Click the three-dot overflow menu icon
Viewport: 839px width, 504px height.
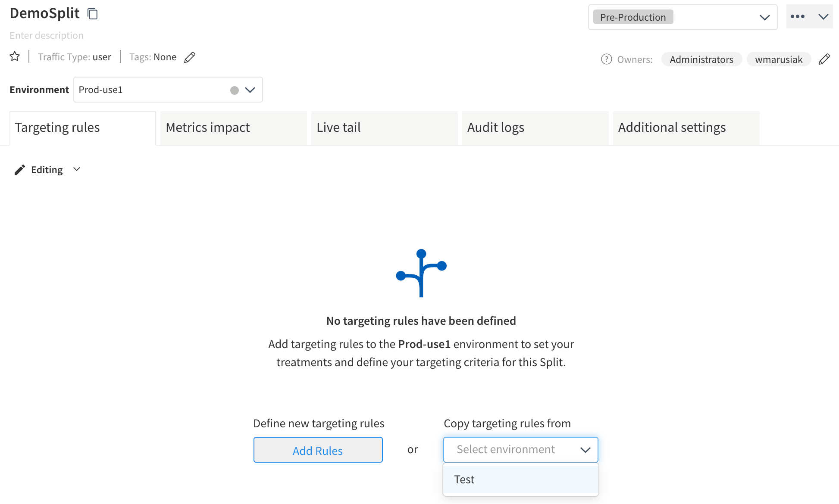(798, 16)
